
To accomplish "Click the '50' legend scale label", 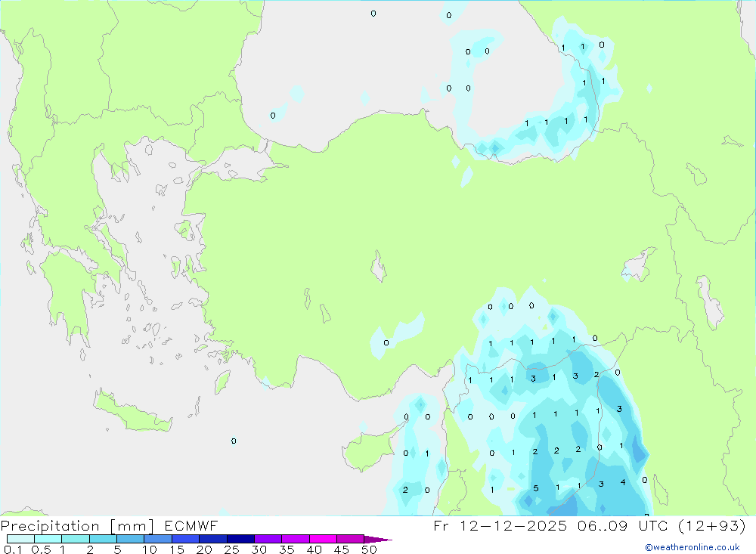I will click(x=369, y=549).
